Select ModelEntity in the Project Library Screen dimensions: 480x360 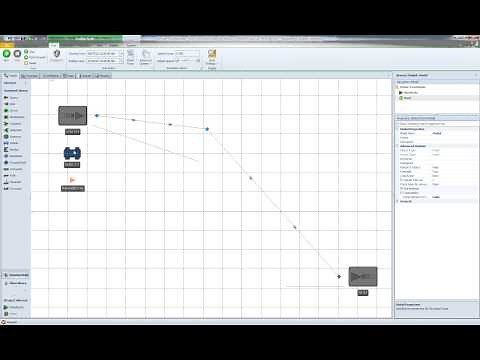click(14, 307)
